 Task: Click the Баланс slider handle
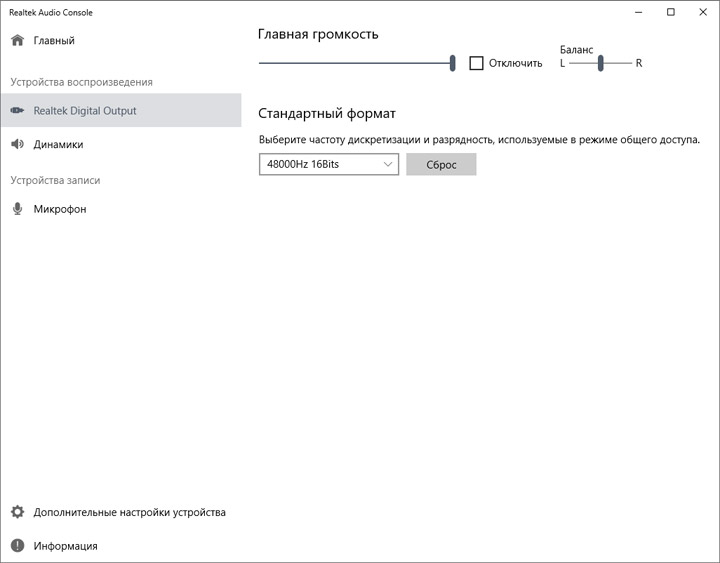click(600, 63)
